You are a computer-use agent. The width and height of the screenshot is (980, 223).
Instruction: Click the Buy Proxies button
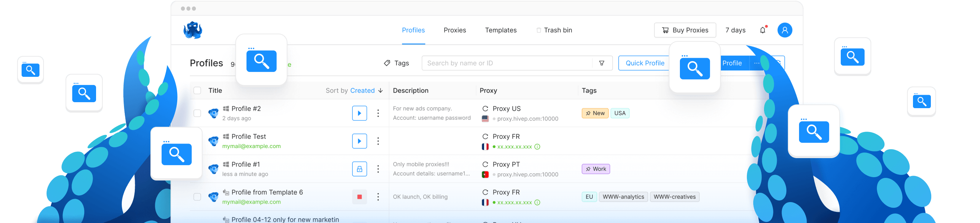tap(685, 30)
